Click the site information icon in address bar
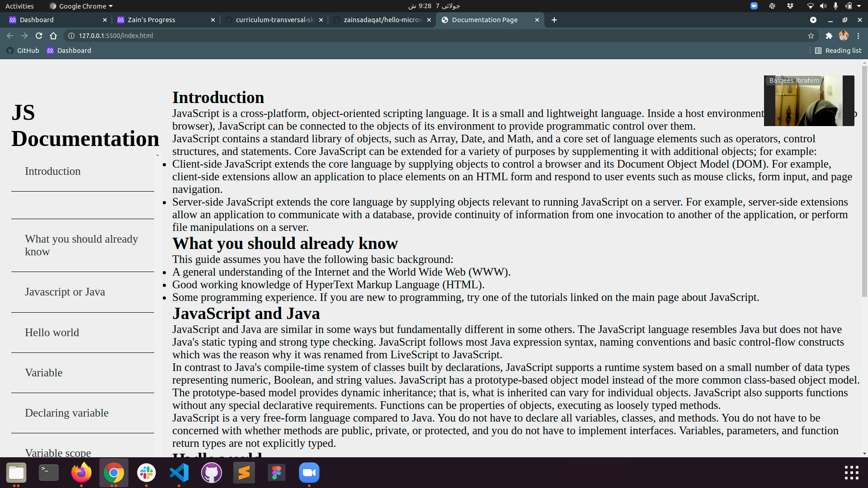 [71, 36]
